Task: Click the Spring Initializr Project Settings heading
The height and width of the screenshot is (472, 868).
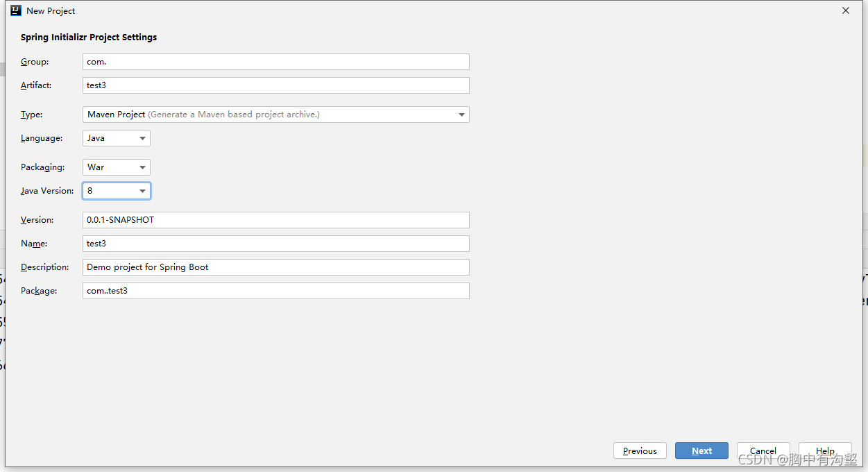Action: coord(88,37)
